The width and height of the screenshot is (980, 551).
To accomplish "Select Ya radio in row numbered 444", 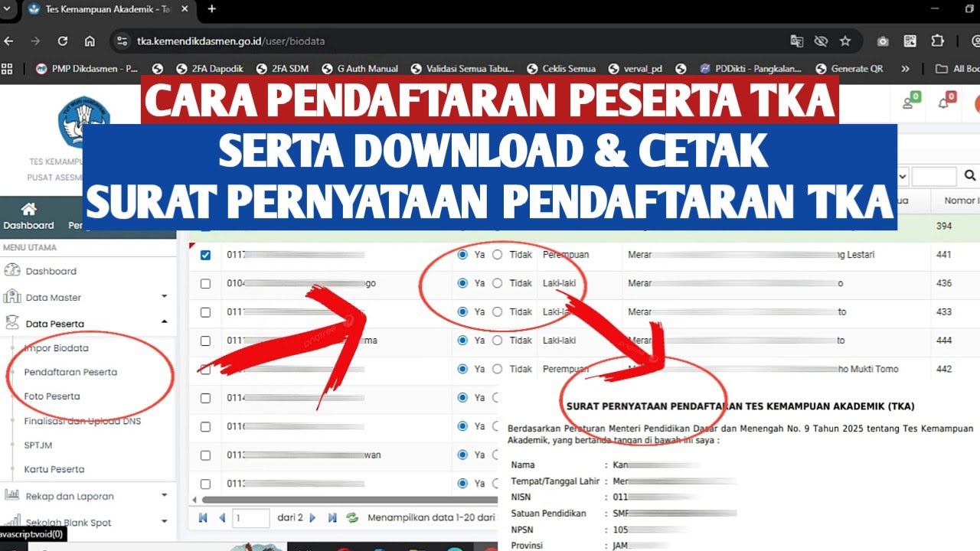I will (462, 341).
